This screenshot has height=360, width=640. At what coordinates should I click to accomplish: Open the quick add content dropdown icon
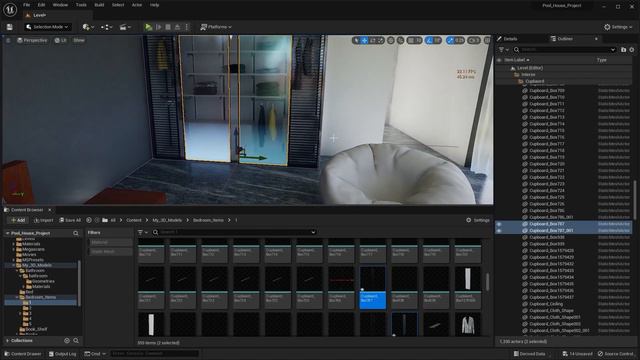88,27
